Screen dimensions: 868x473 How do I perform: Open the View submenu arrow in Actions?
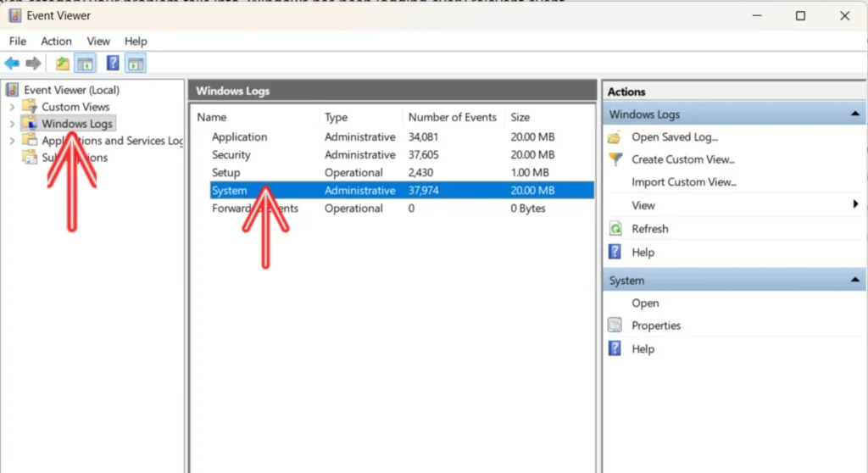pos(855,204)
